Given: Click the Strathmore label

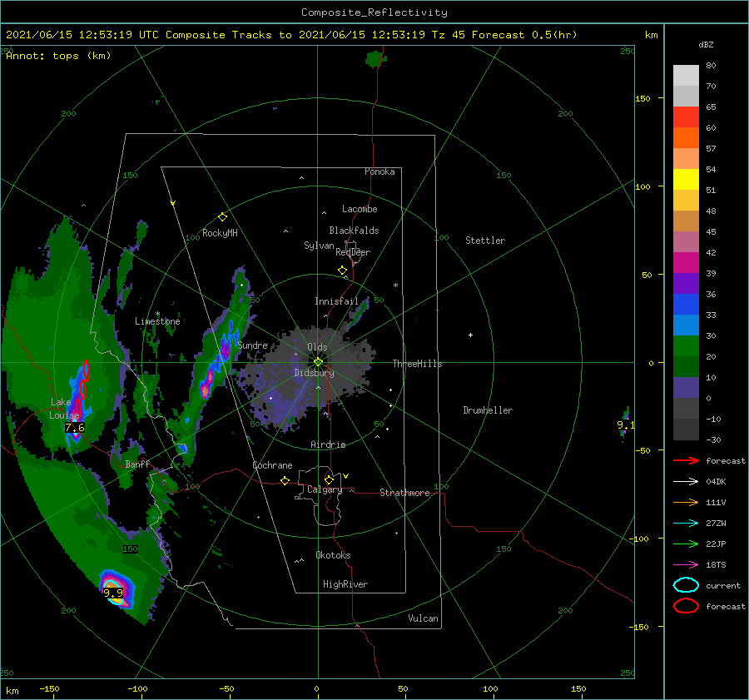Looking at the screenshot, I should (x=404, y=493).
